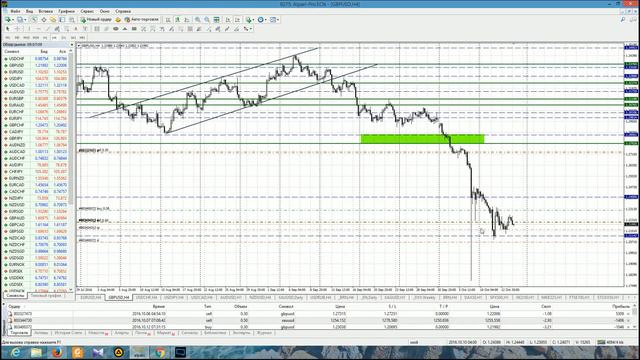The width and height of the screenshot is (640, 360).
Task: Switch timeframe to M1
Action: point(7,38)
